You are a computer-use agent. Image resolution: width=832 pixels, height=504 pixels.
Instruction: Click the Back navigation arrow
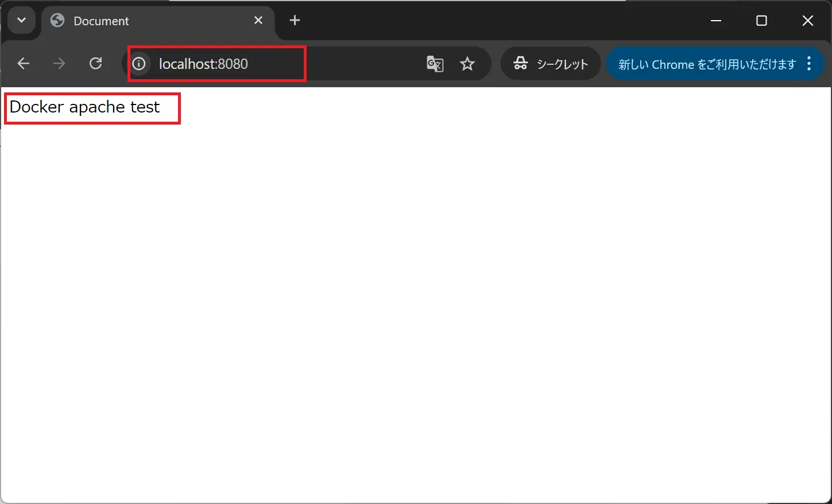23,63
